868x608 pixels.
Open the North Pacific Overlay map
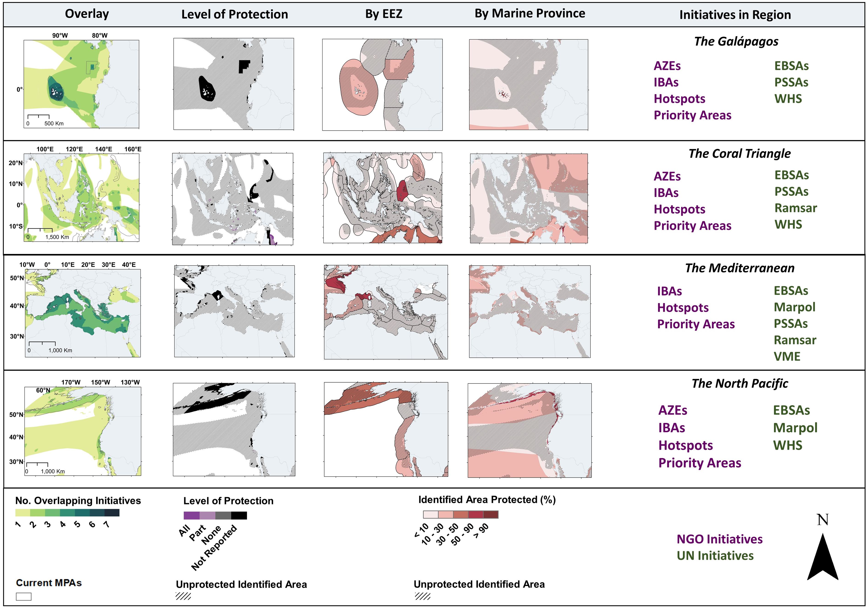click(83, 431)
